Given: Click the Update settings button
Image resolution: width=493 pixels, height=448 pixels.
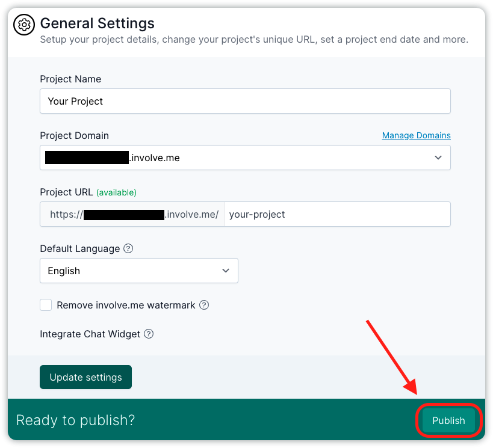Looking at the screenshot, I should coord(86,377).
